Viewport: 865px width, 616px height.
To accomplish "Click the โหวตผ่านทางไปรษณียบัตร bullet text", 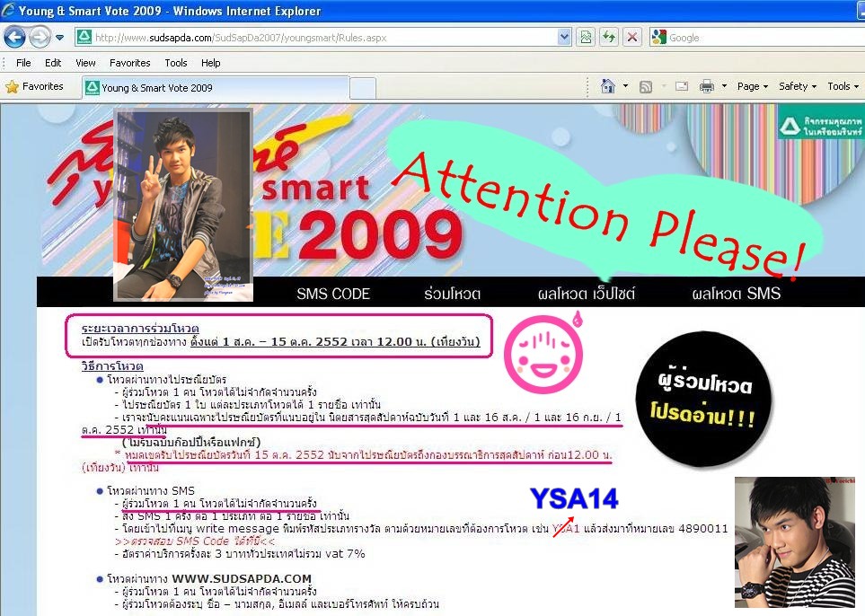I will pos(166,380).
